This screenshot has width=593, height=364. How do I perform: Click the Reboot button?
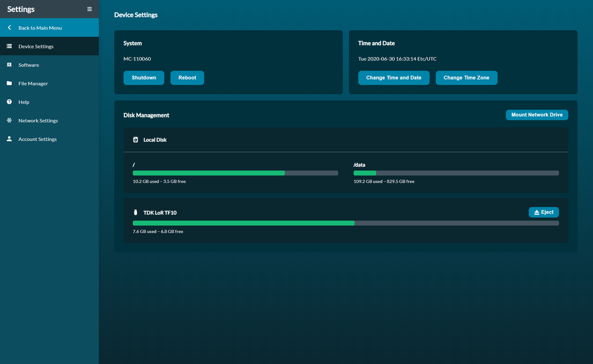coord(187,78)
